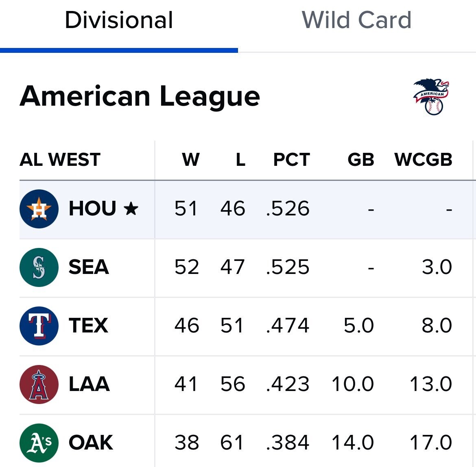Sort by the PCT column header
476x467 pixels.
291,160
